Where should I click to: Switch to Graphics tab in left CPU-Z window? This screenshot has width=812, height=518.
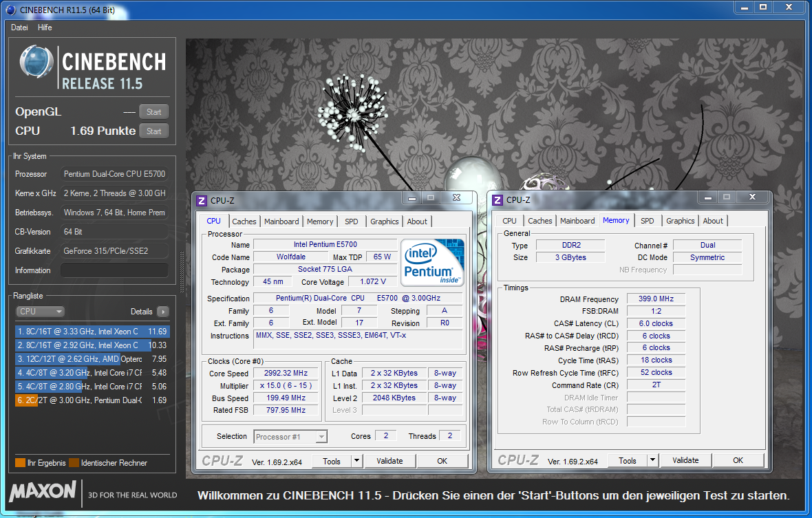pyautogui.click(x=384, y=222)
